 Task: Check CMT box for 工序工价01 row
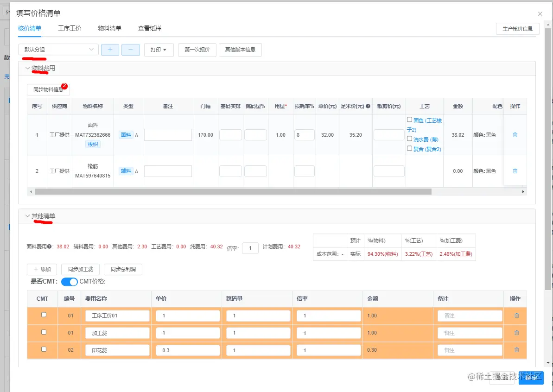44,315
